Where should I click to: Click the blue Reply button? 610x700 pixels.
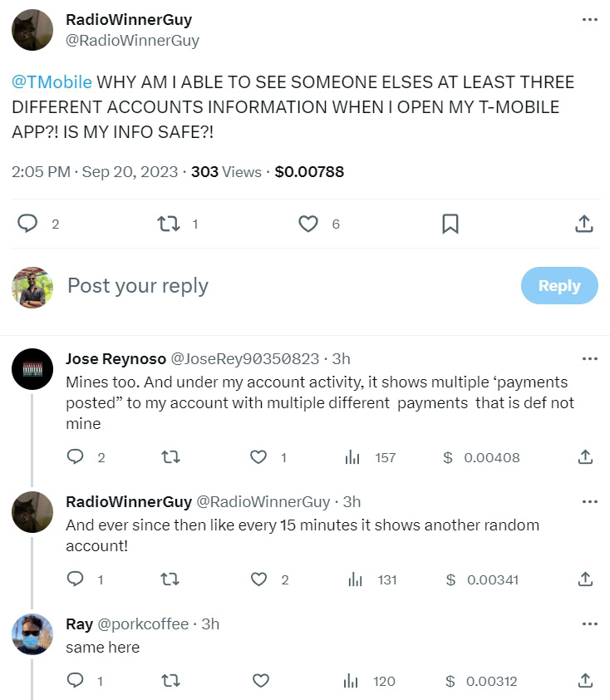[x=558, y=285]
